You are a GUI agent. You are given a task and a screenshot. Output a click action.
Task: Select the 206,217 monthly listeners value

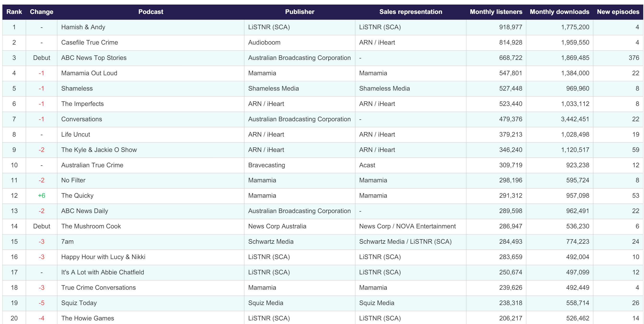point(511,318)
